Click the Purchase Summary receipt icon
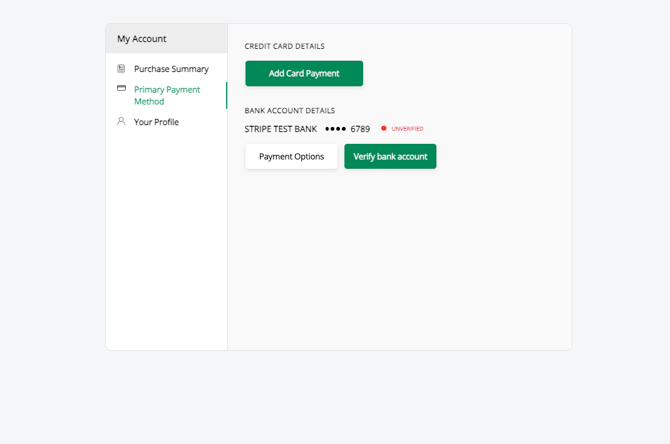670x444 pixels. 121,69
